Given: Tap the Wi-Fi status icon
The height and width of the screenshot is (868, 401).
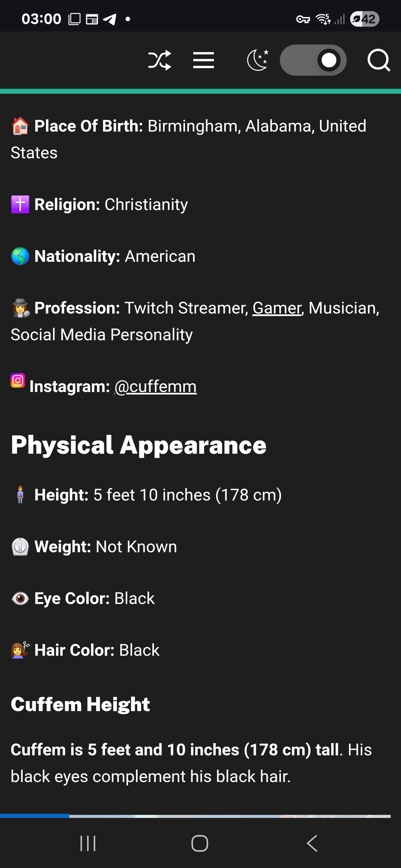Looking at the screenshot, I should 323,19.
